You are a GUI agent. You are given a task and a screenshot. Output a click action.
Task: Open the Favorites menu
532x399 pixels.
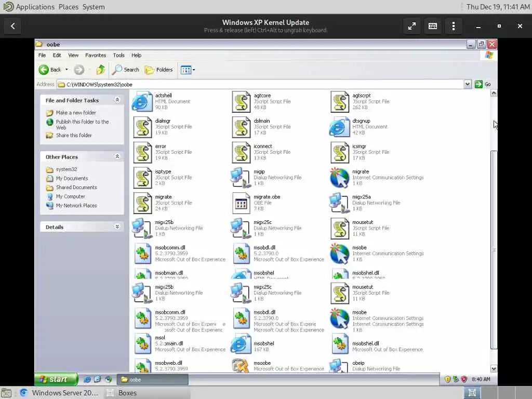[96, 55]
